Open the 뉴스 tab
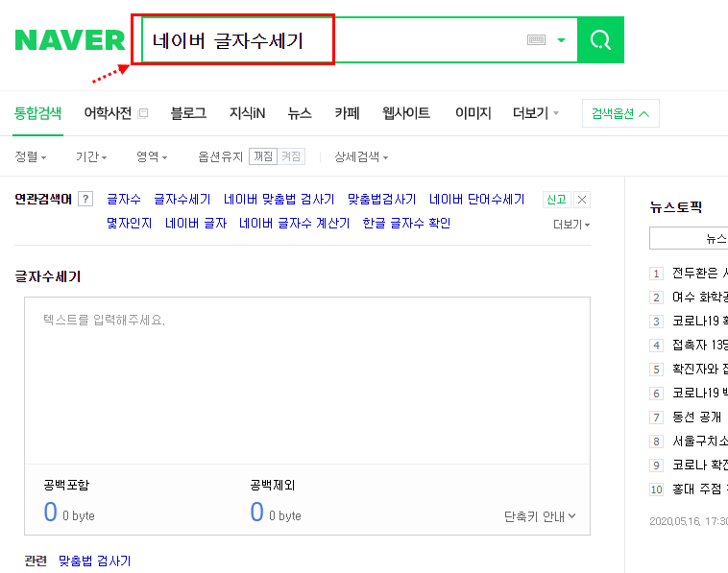Screen dimensions: 728x573 point(300,113)
